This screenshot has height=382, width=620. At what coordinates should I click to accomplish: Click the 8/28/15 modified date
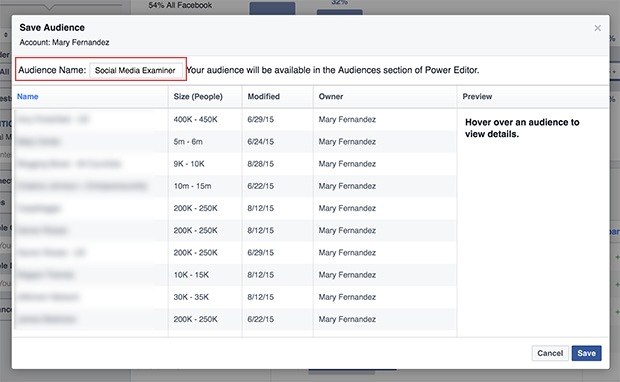261,164
